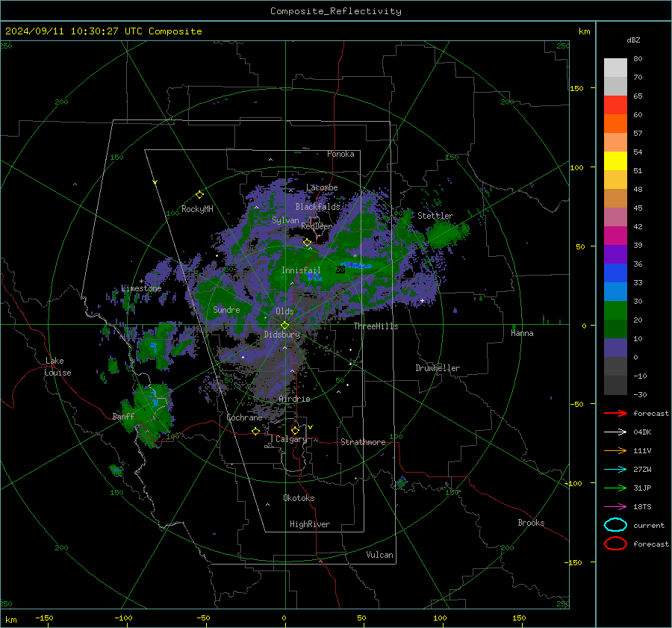Image resolution: width=672 pixels, height=628 pixels.
Task: Click the Okotoks label
Action: tap(299, 498)
